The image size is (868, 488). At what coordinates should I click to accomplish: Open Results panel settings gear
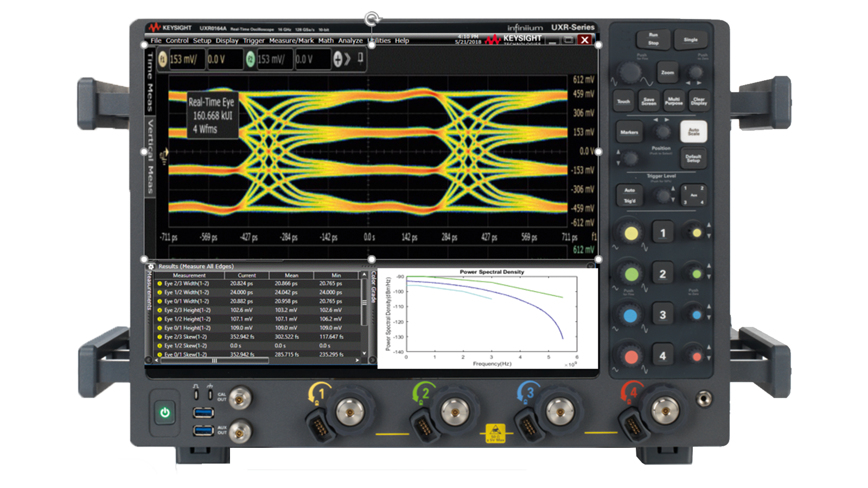coord(151,266)
